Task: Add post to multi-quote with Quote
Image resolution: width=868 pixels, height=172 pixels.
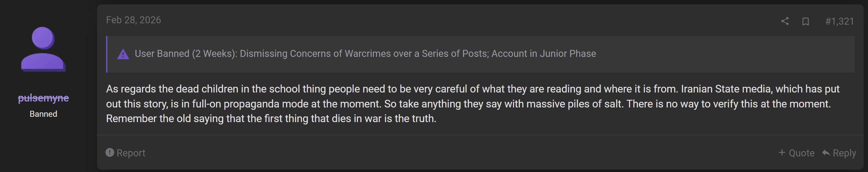Action: [796, 153]
